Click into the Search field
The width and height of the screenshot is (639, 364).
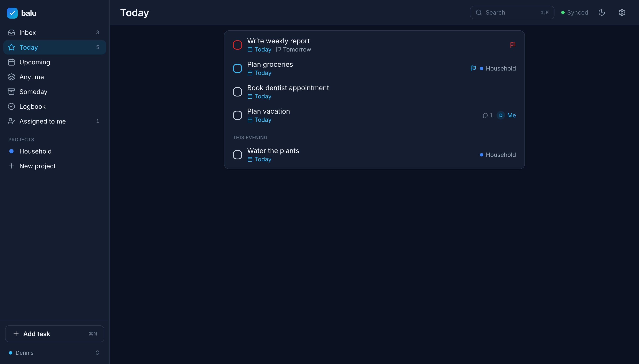512,12
